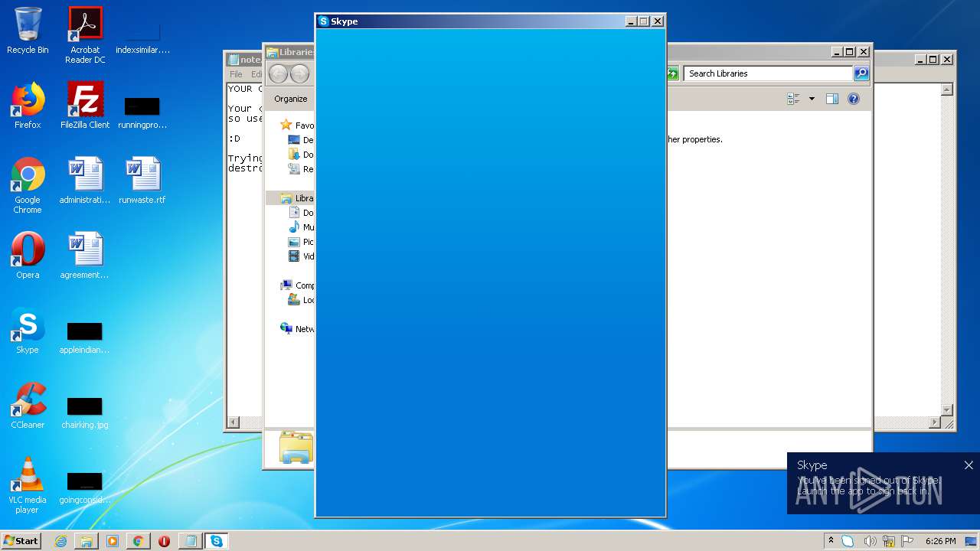Select the chairking.jpg desktop file
980x551 pixels.
(85, 412)
